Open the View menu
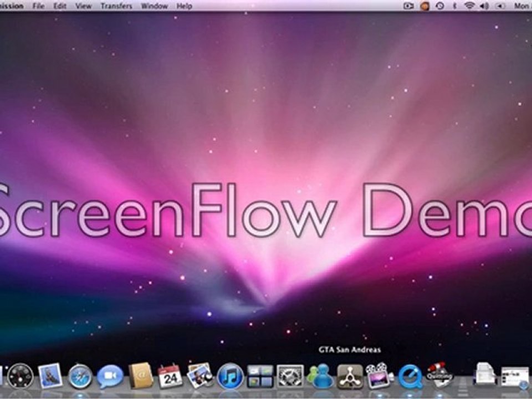 tap(83, 6)
